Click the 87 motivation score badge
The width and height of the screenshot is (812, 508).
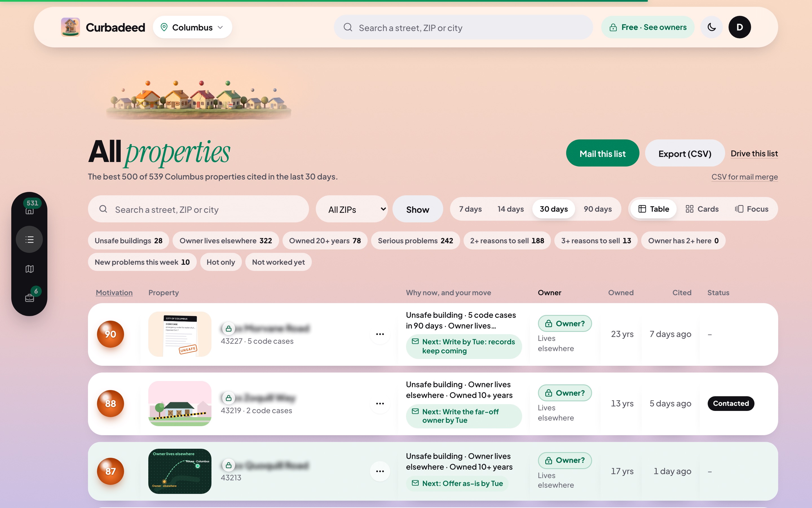click(x=111, y=471)
